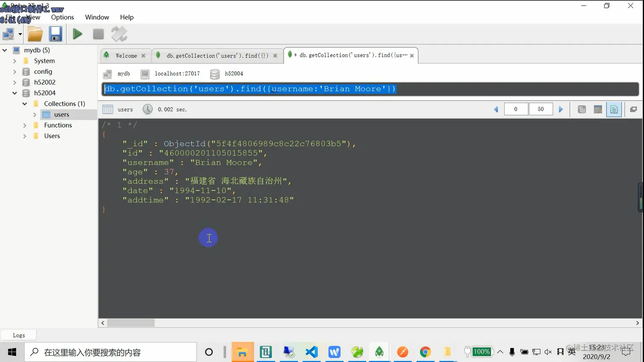Image resolution: width=644 pixels, height=362 pixels.
Task: Switch results to text view mode
Action: coord(614,110)
